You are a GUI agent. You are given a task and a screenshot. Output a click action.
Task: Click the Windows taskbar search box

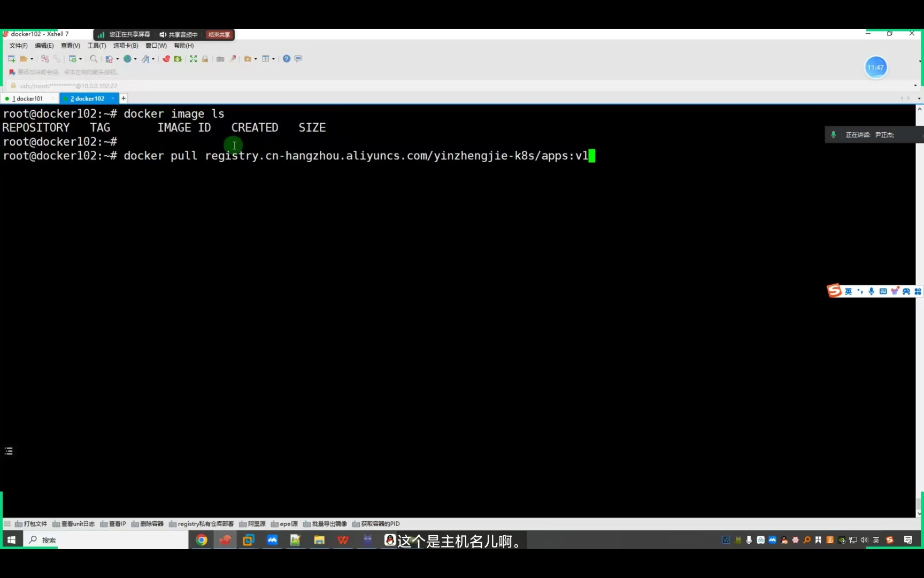click(106, 540)
